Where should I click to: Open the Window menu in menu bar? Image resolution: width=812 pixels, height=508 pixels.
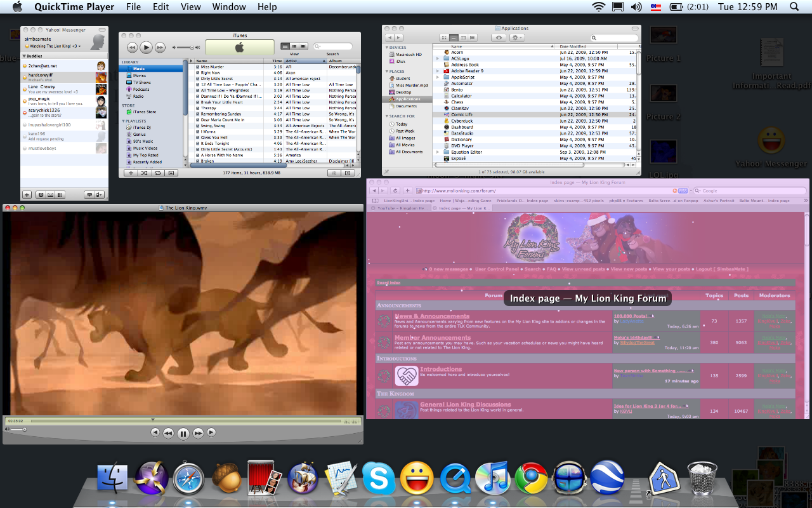228,7
